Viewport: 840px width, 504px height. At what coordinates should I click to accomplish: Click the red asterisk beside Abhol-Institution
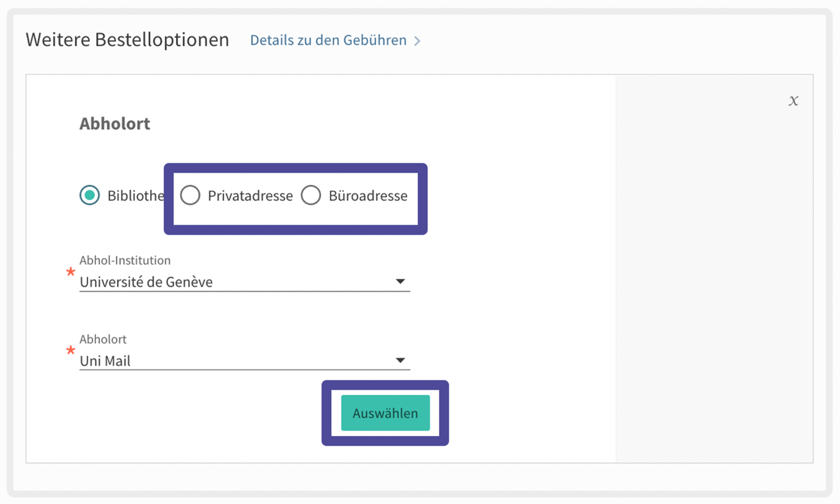(70, 273)
